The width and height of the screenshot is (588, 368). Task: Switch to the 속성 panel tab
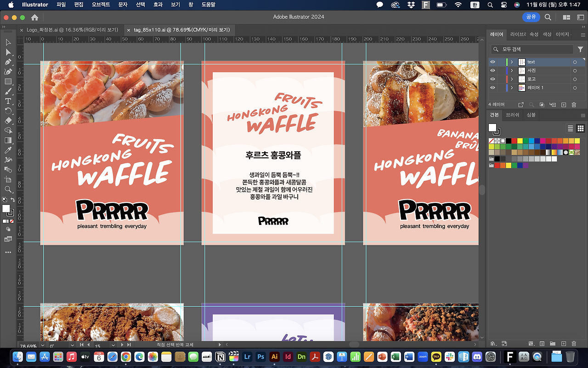(534, 34)
